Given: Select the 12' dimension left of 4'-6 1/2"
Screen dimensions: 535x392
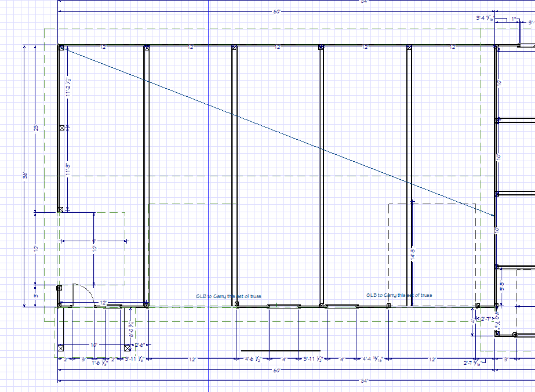Looking at the screenshot, I should pos(192,359).
